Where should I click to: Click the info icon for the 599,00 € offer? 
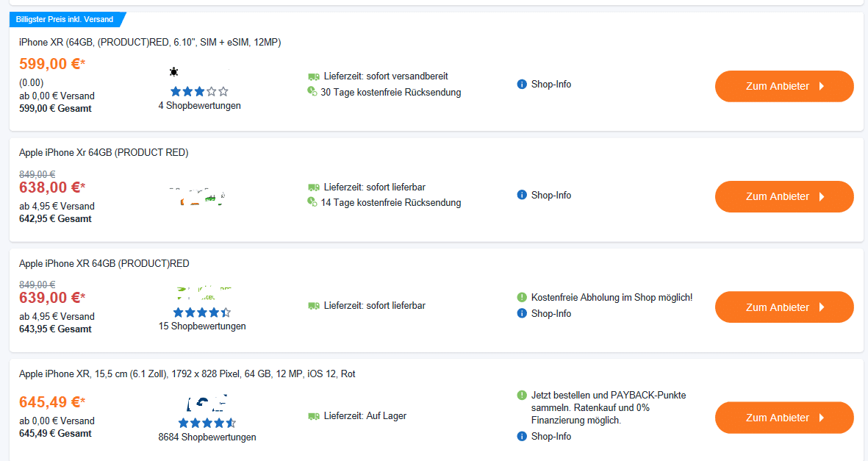point(522,85)
